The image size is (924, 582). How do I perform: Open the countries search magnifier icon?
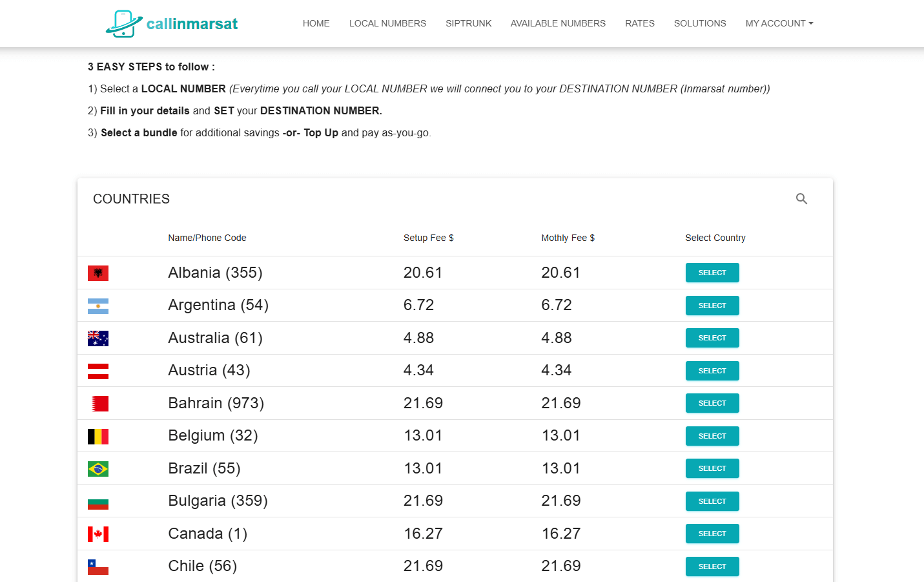[x=801, y=199]
